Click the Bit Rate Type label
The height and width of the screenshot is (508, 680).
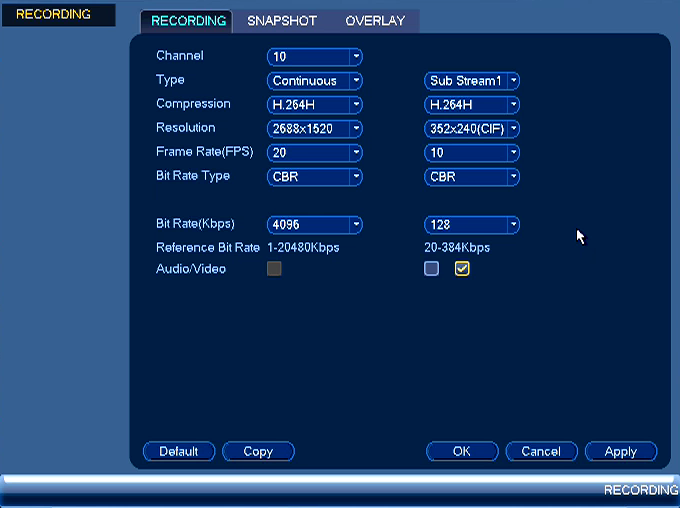click(193, 176)
